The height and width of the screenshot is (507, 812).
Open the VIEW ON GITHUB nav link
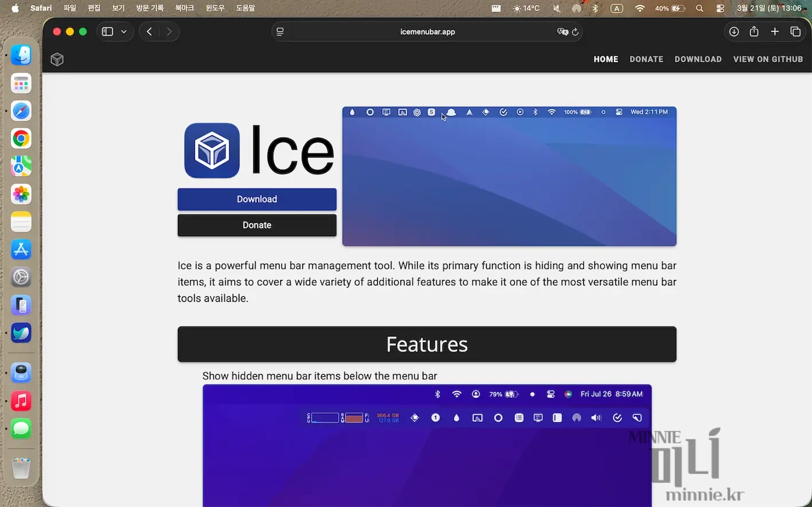[x=768, y=59]
